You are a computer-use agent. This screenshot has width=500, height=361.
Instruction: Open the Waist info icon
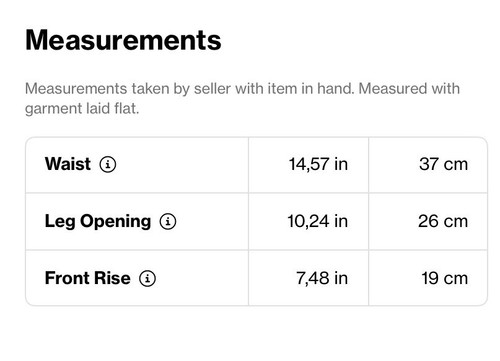(x=108, y=164)
